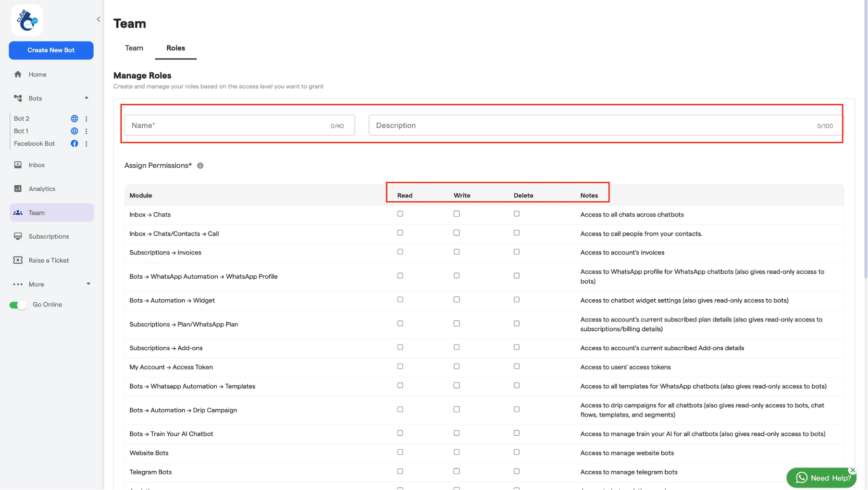
Task: Check Write for My Account → Access Token
Action: click(x=457, y=367)
